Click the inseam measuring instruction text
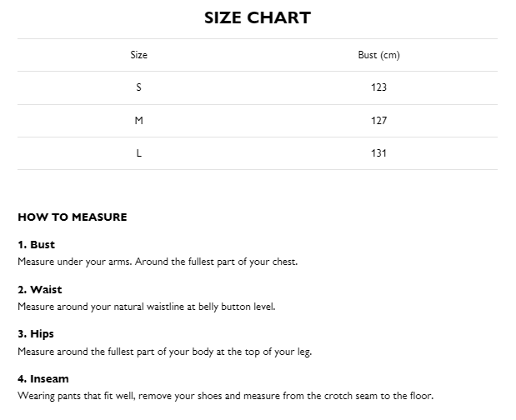The width and height of the screenshot is (516, 420). pos(225,396)
